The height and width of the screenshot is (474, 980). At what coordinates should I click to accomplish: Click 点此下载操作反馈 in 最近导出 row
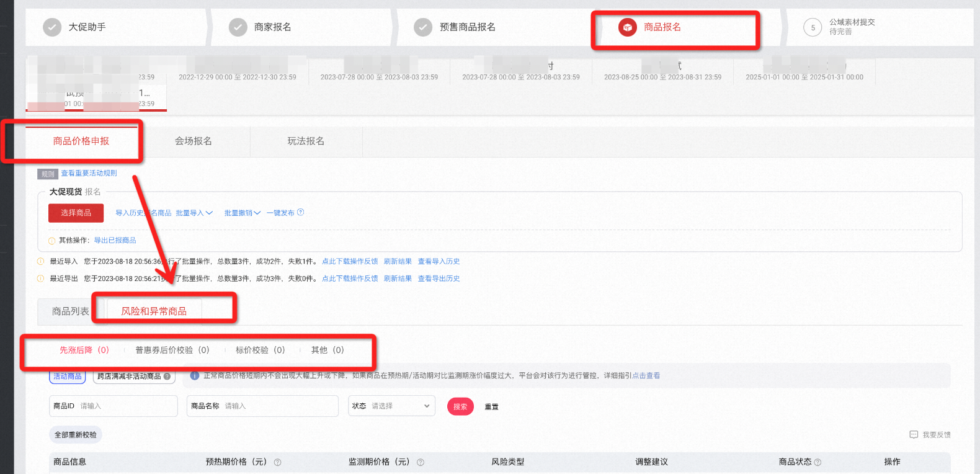350,279
